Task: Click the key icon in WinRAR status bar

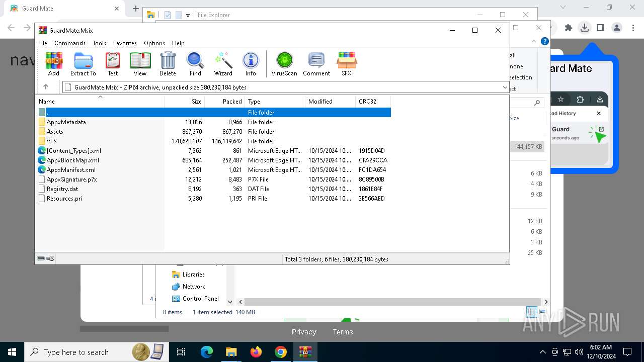Action: [50, 259]
